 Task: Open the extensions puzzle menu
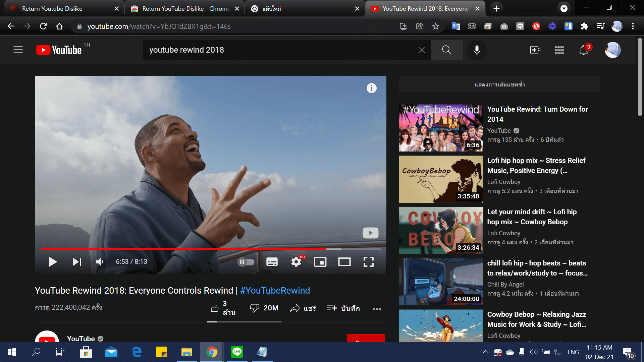(x=584, y=26)
